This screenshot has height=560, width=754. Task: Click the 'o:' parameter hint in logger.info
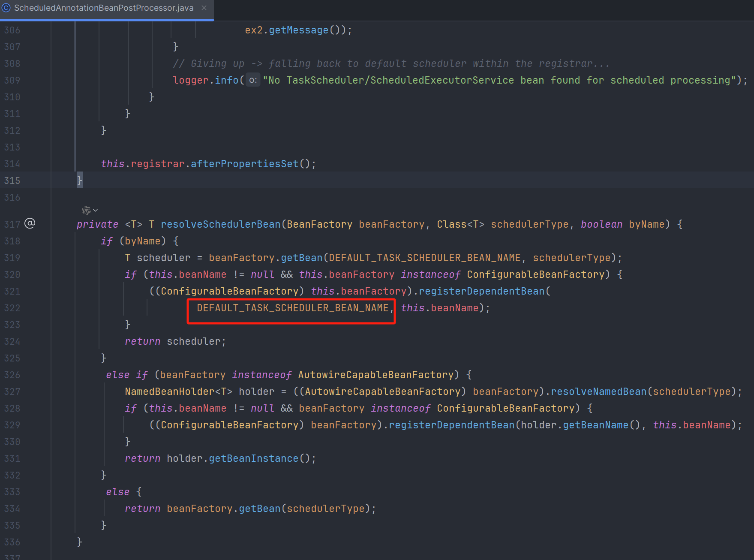coord(253,80)
